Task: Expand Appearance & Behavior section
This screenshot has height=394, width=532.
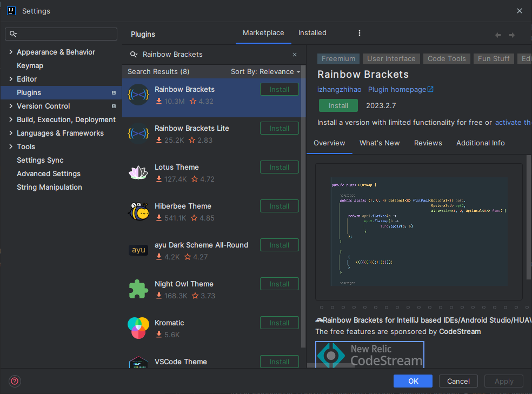Action: pyautogui.click(x=10, y=52)
